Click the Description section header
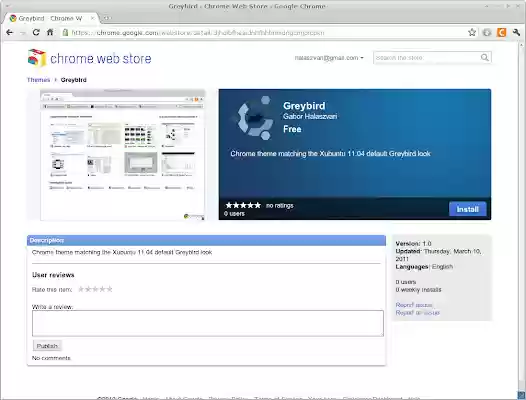This screenshot has height=400, width=526. pos(206,240)
